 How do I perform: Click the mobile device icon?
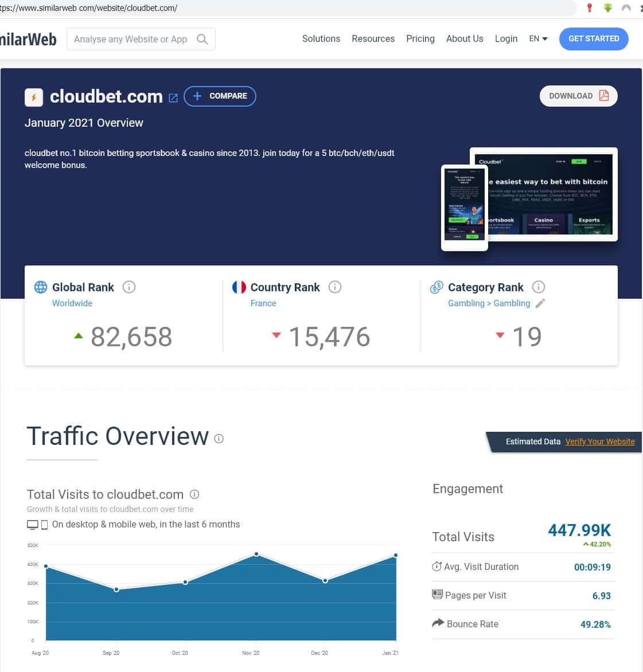click(x=44, y=525)
